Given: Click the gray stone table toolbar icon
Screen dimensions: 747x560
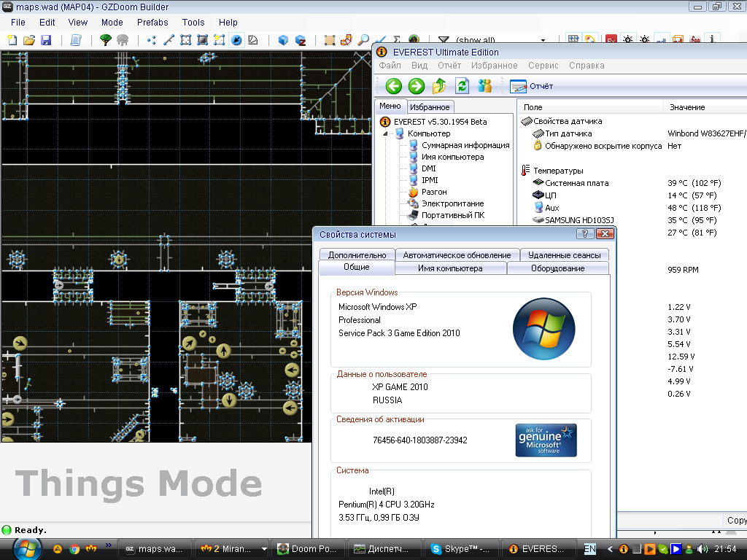Looking at the screenshot, I should [x=123, y=40].
